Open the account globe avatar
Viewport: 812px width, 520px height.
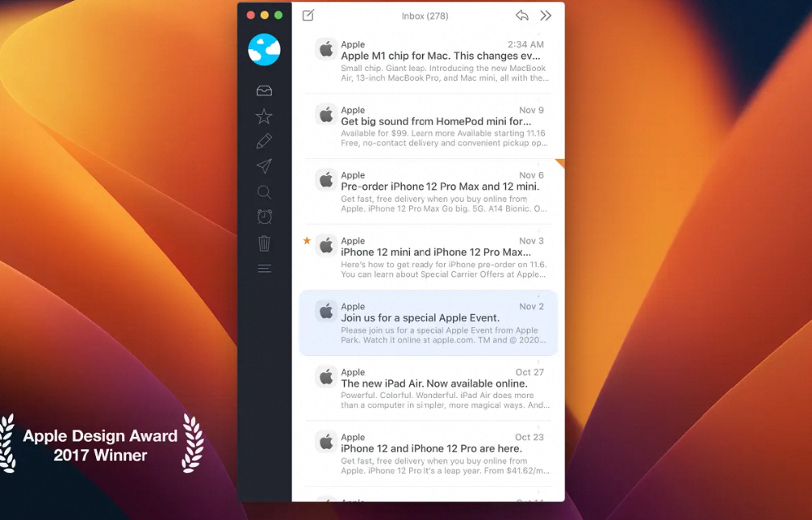264,50
